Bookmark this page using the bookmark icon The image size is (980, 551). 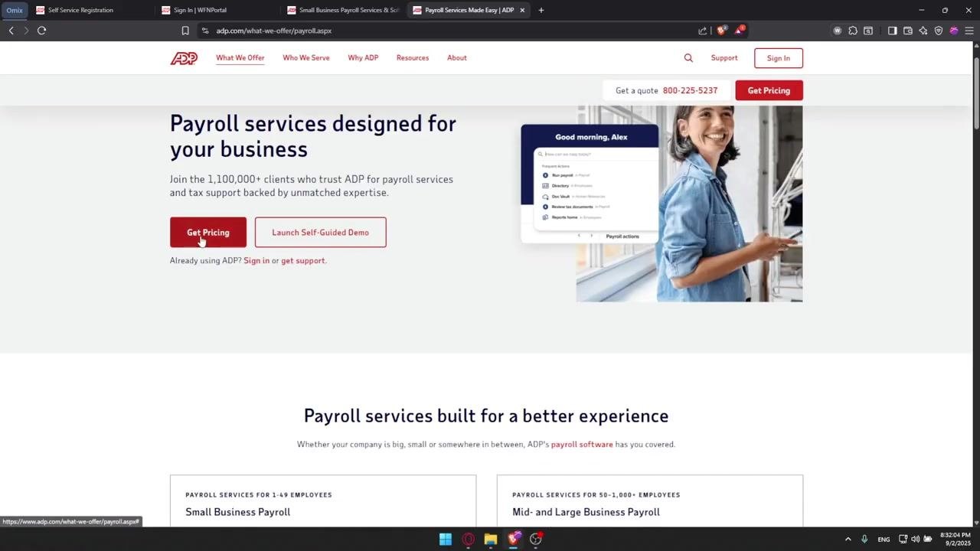(x=185, y=31)
